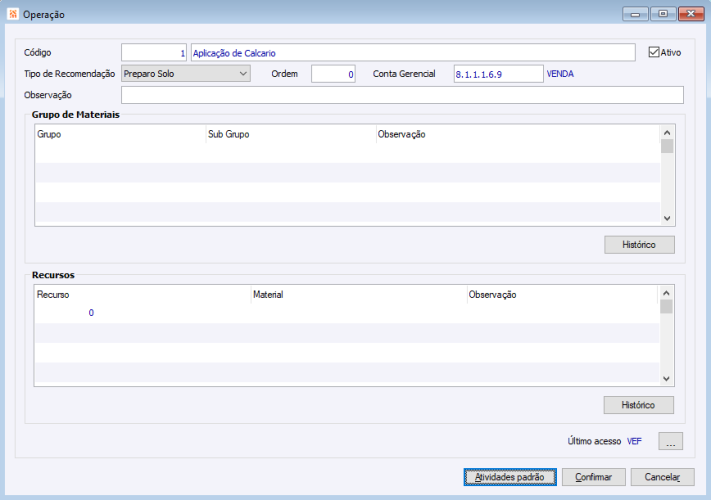Open Atividades padrão
Viewport: 711px width, 500px height.
tap(510, 477)
